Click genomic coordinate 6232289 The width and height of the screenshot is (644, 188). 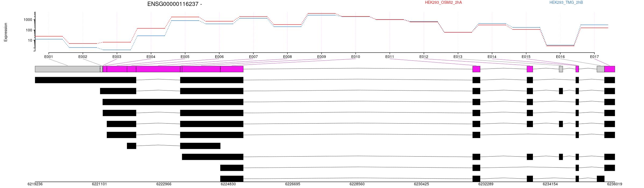point(486,184)
